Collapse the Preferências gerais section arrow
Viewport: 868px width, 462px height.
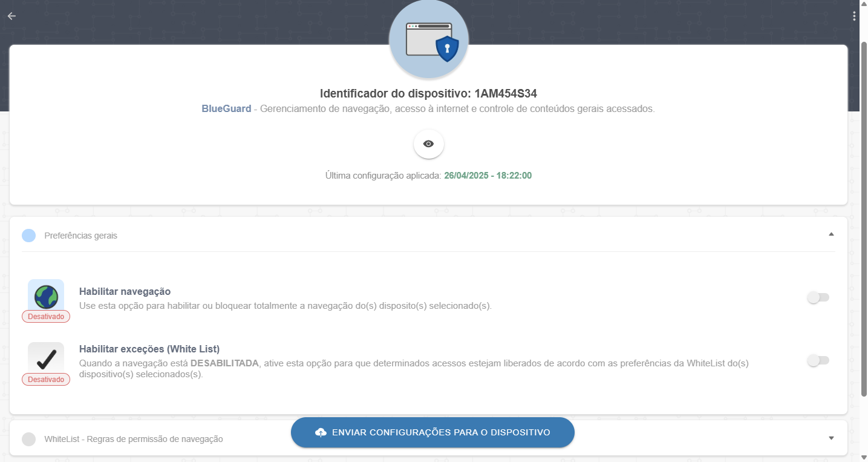pos(831,234)
